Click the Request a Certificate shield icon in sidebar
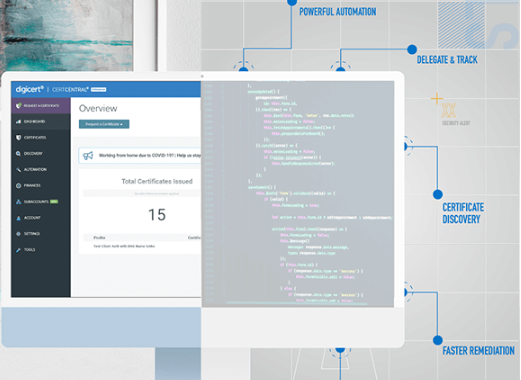This screenshot has width=521, height=380. (x=19, y=106)
